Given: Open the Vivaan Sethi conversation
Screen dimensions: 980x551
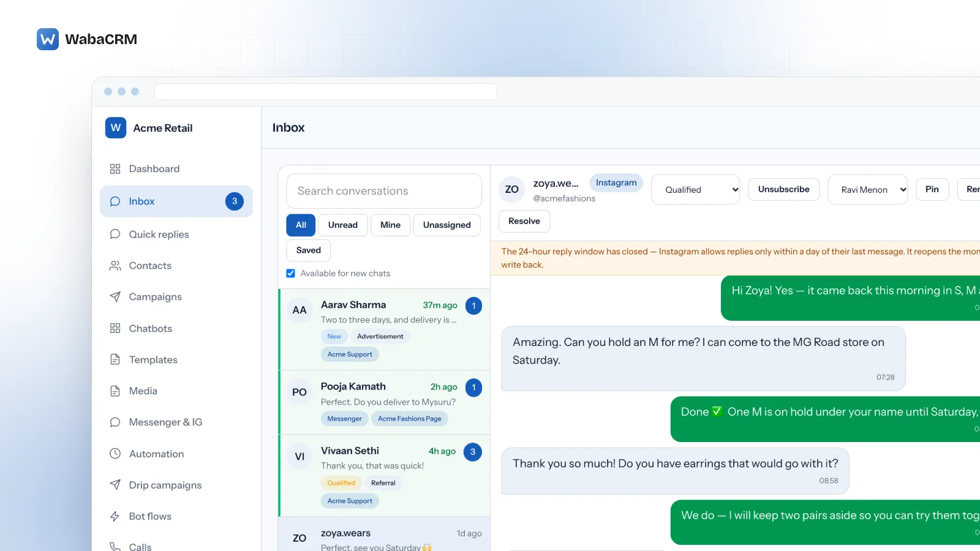Looking at the screenshot, I should (x=385, y=476).
